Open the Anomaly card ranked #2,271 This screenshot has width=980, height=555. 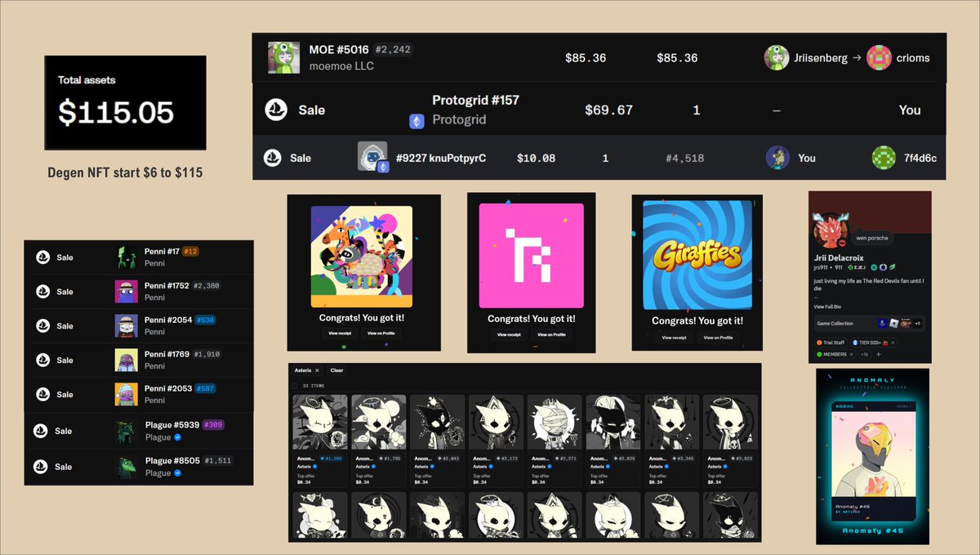(555, 441)
